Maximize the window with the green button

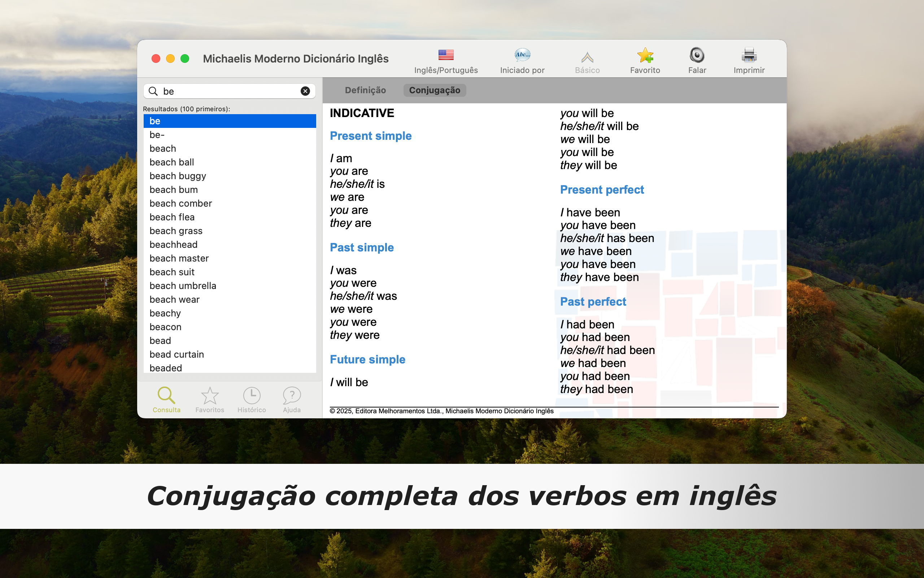pos(185,59)
